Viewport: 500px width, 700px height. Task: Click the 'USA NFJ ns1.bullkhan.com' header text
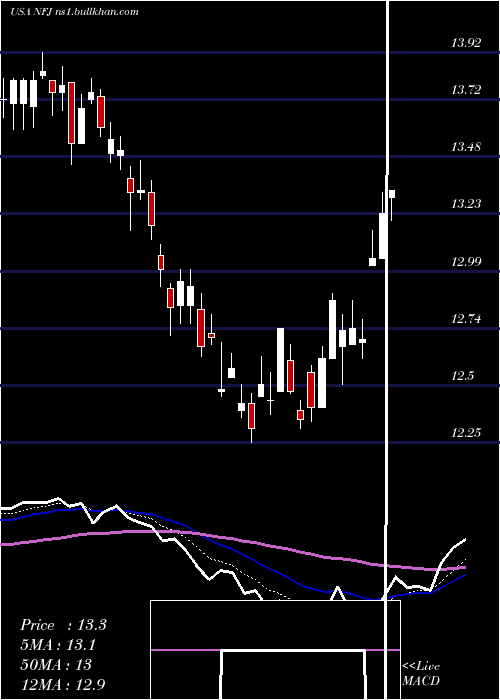point(75,12)
